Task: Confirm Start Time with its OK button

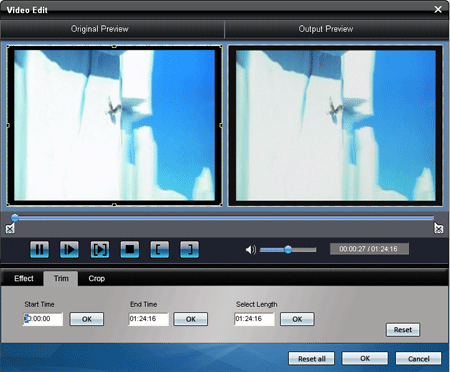Action: point(87,319)
